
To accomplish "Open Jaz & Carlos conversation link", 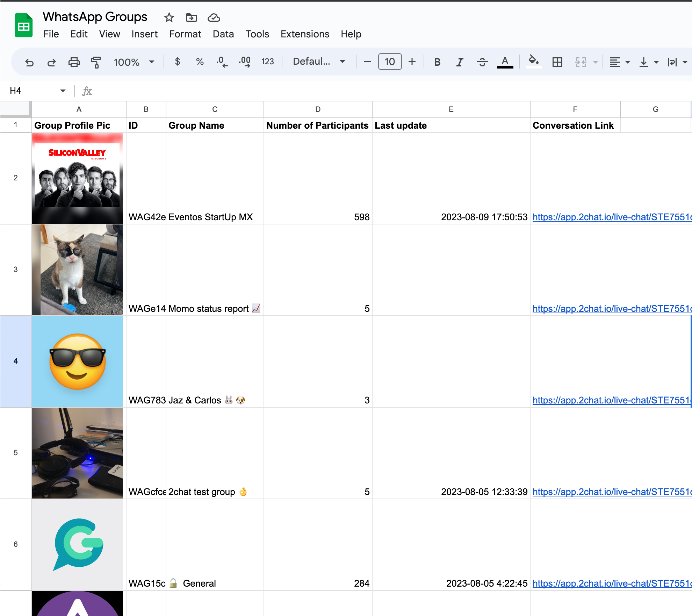I will [612, 400].
